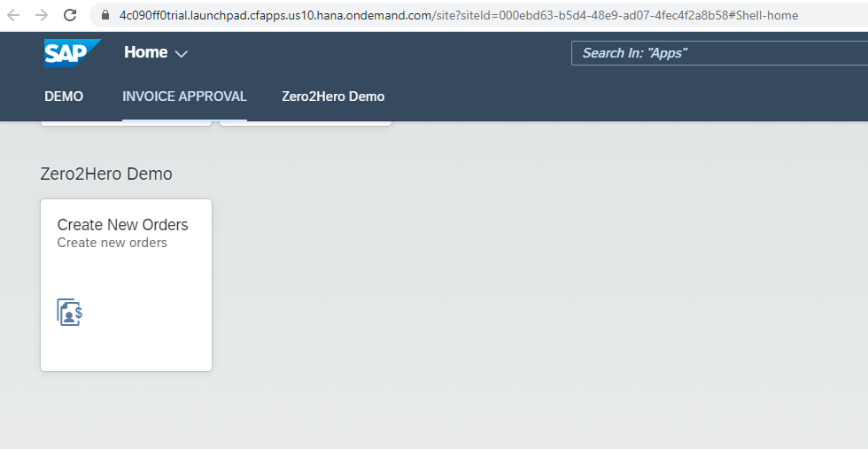Expand the chevron next to Home
868x449 pixels.
[182, 54]
